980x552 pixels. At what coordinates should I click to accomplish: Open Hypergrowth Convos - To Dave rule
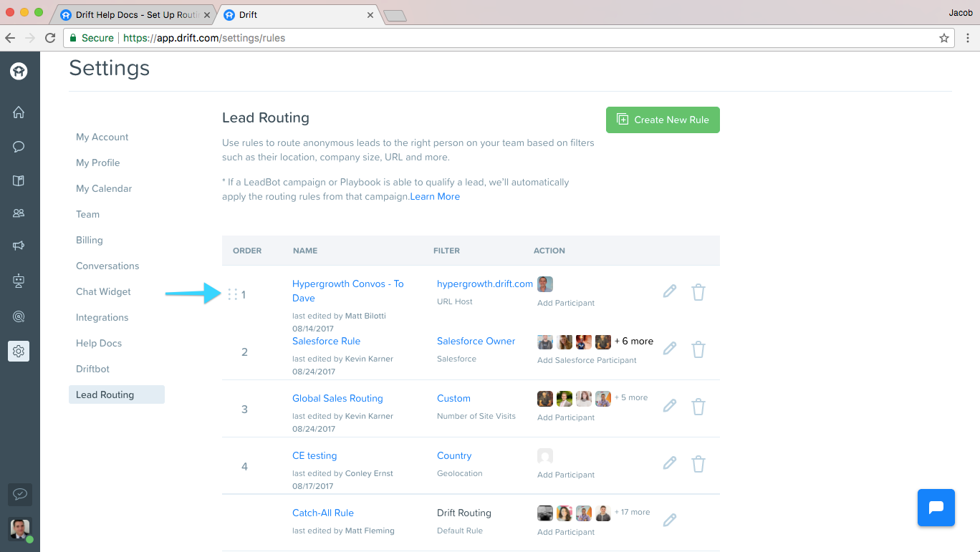click(348, 291)
